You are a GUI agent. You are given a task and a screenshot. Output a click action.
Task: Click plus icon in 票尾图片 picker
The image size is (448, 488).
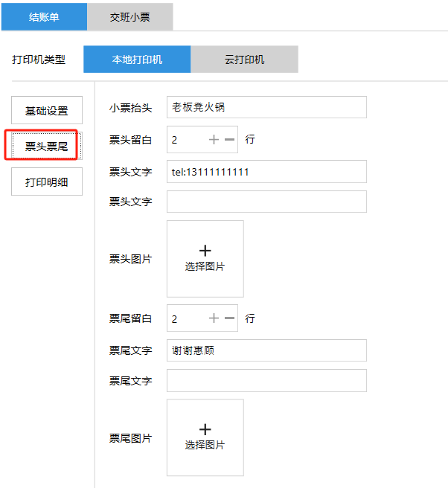[205, 430]
